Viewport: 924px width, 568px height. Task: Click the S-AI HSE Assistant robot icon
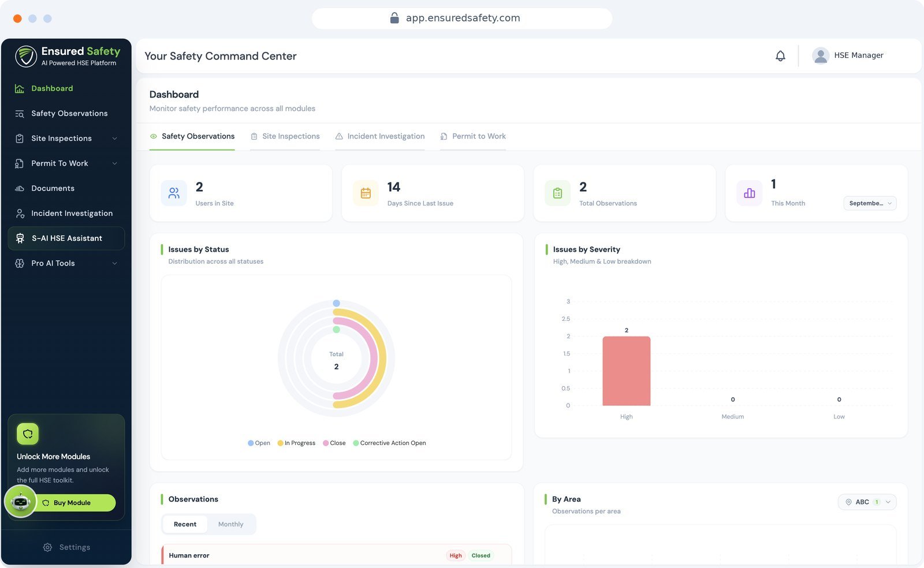coord(20,238)
